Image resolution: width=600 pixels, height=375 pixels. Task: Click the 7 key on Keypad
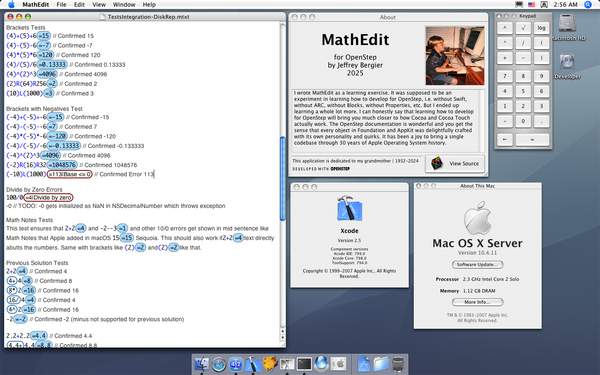[x=505, y=76]
